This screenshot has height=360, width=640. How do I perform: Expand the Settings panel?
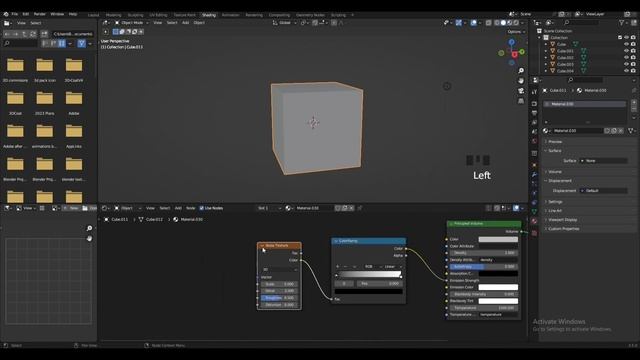(555, 202)
